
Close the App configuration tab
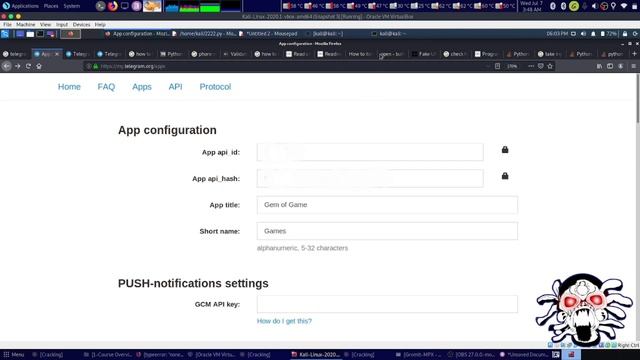click(57, 54)
